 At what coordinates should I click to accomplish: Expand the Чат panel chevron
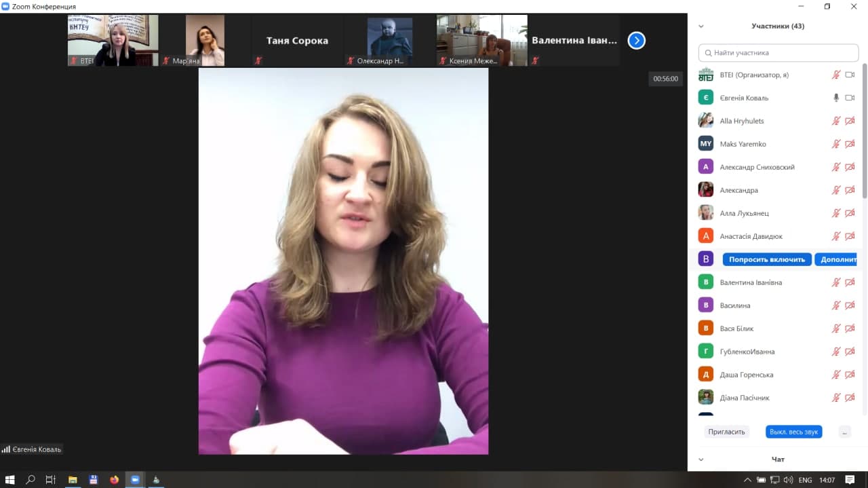pyautogui.click(x=701, y=459)
